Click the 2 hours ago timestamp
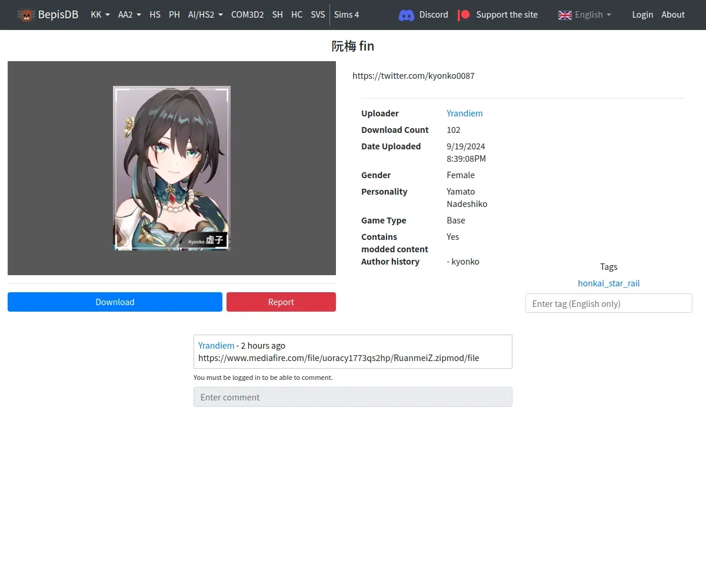Viewport: 706px width, 588px height. point(263,346)
